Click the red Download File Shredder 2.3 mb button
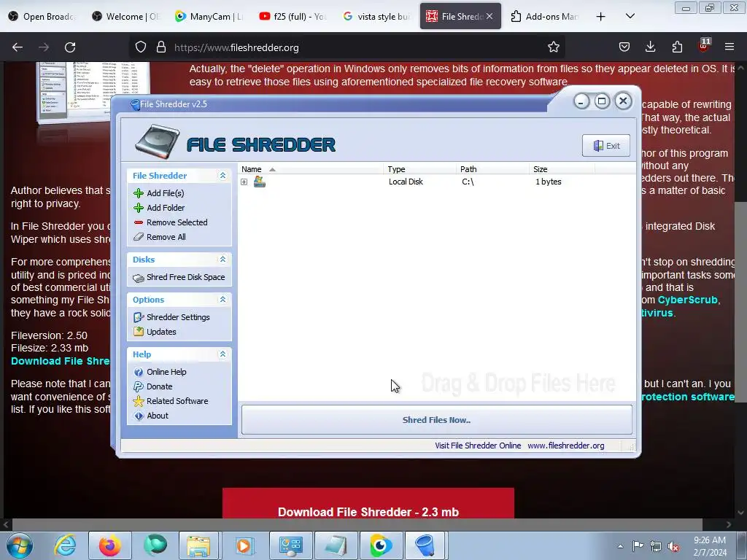The height and width of the screenshot is (560, 747). (368, 504)
